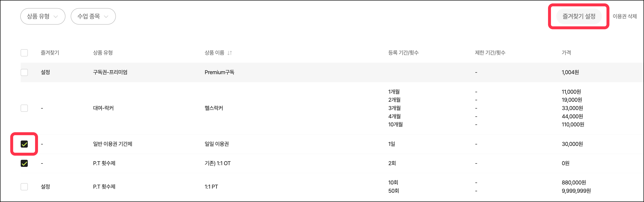
Task: Click the 상품 이름 column header
Action: tap(214, 53)
